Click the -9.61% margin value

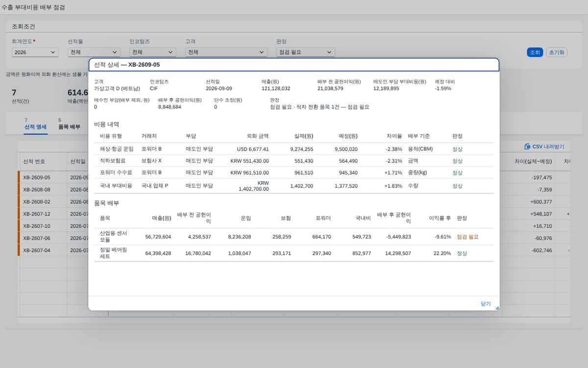[442, 237]
